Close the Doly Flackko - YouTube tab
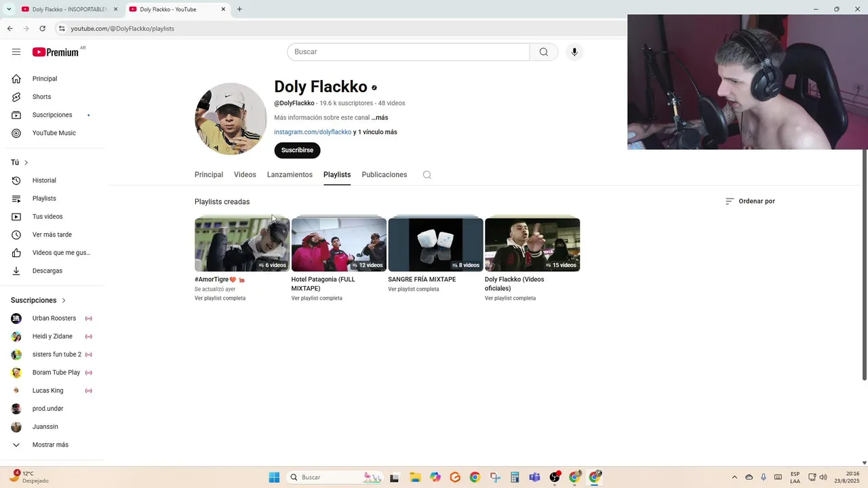 pos(223,9)
